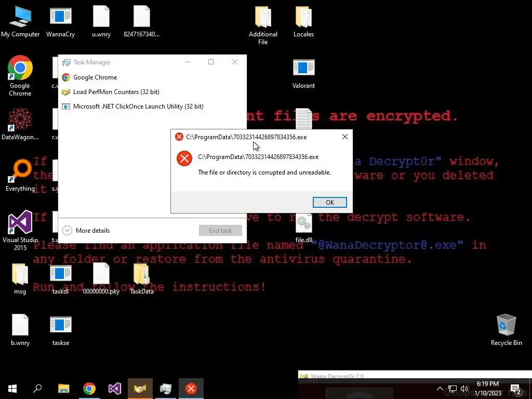Open the msg folder on desktop

pos(20,279)
